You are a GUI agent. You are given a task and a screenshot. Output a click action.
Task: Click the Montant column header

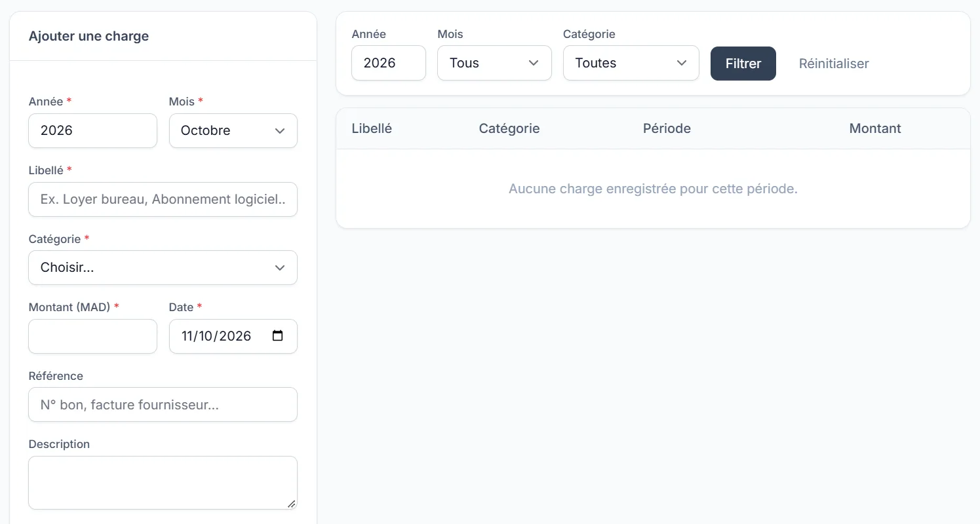coord(875,128)
